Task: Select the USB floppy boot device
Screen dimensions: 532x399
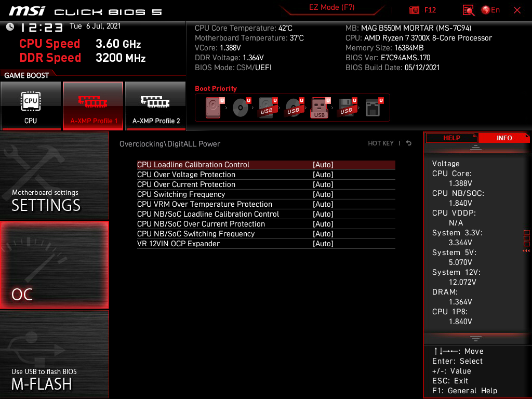Action: click(x=347, y=108)
